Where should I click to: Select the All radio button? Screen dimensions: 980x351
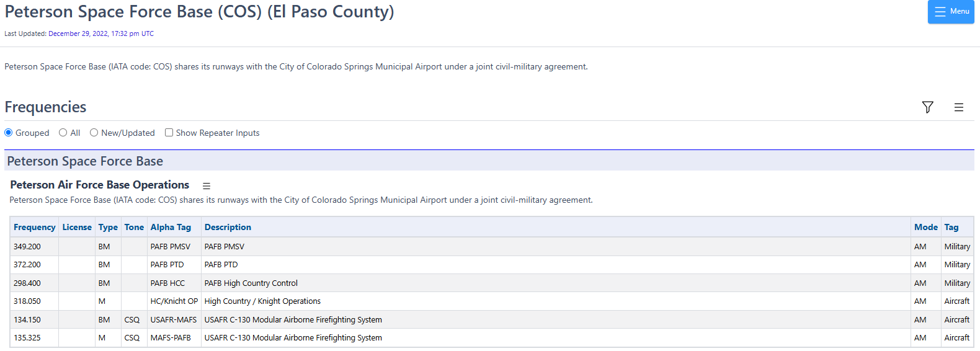pyautogui.click(x=63, y=133)
